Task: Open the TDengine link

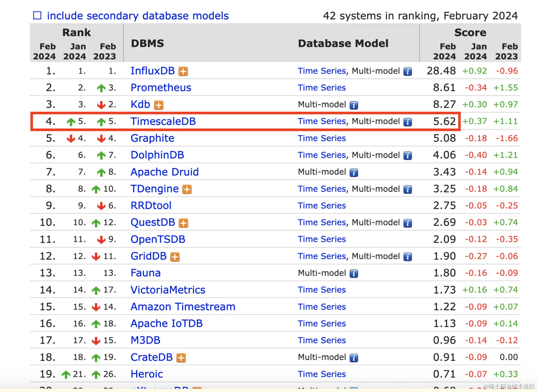Action: click(154, 189)
